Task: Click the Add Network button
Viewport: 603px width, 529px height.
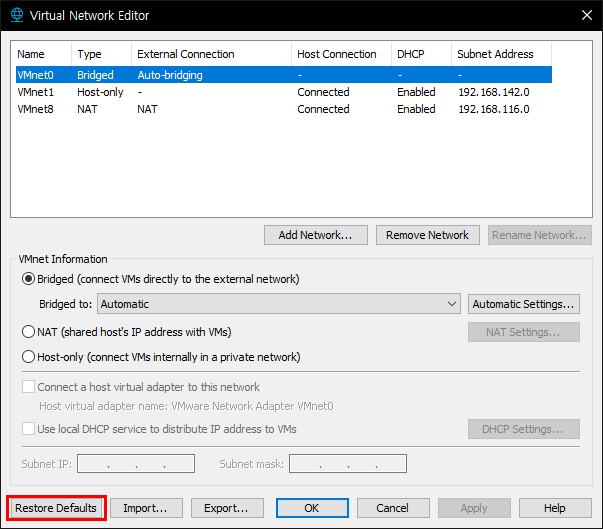Action: (x=316, y=235)
